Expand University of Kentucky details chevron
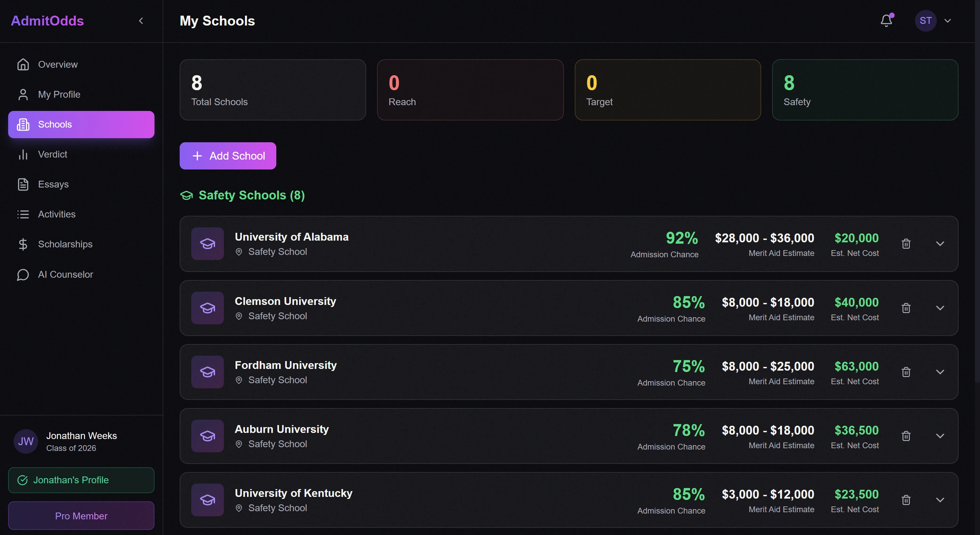This screenshot has width=980, height=535. [940, 500]
